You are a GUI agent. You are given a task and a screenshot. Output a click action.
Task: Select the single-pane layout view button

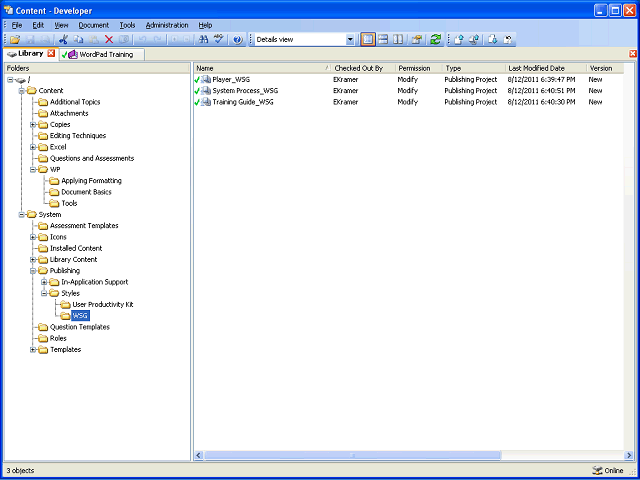point(368,40)
